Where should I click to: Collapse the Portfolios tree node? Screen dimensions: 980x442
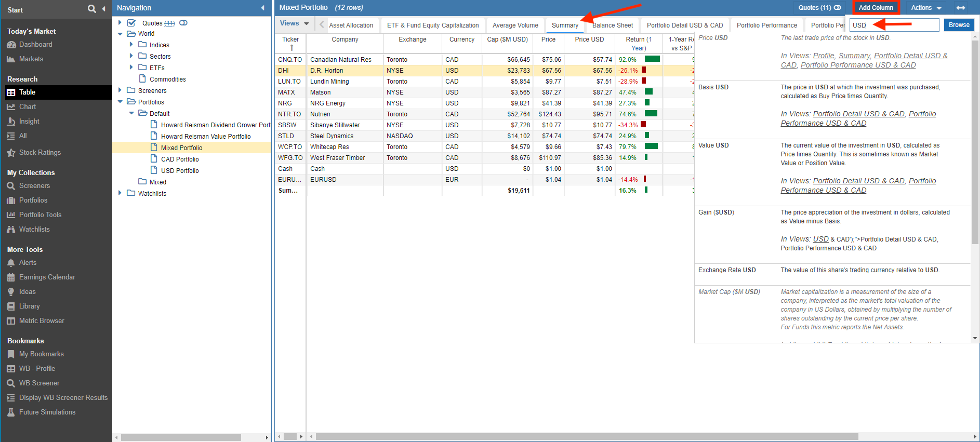(x=120, y=102)
